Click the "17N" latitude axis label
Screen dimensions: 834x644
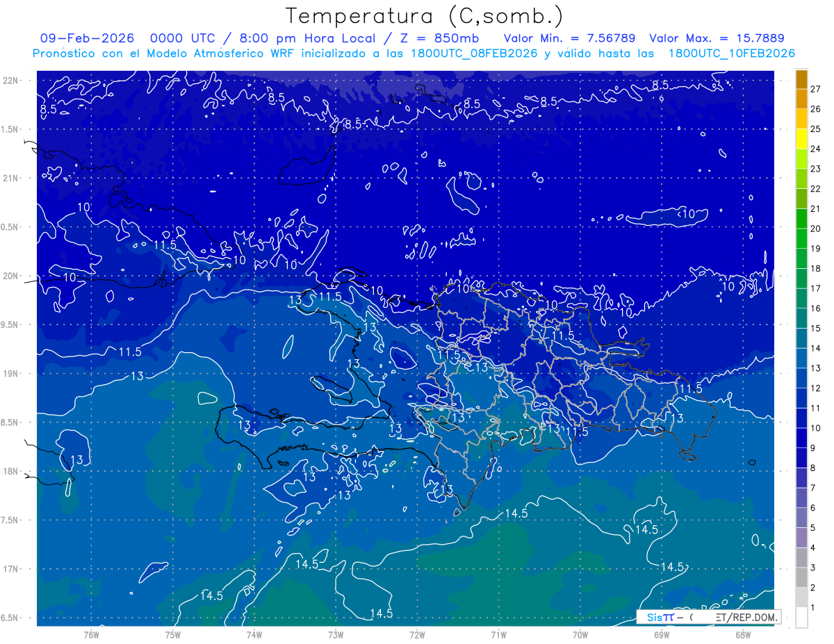pyautogui.click(x=11, y=569)
